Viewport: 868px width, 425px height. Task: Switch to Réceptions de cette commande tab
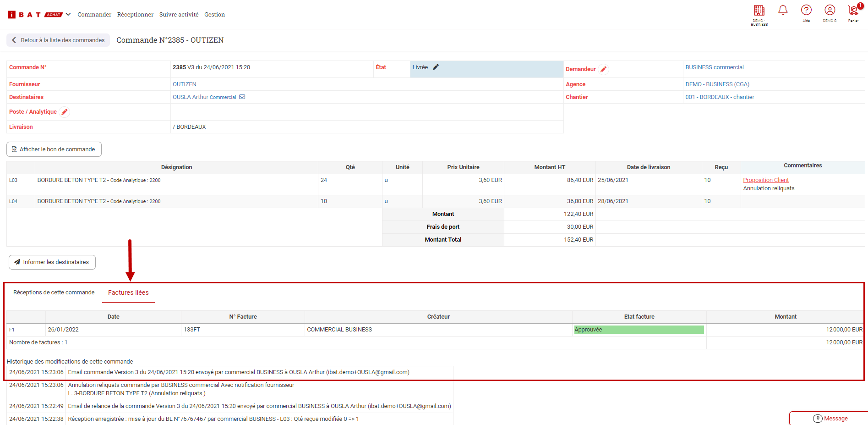click(x=54, y=293)
